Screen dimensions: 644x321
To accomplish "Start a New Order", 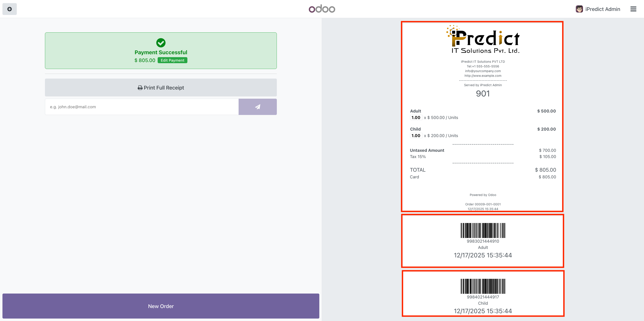I will tap(161, 306).
